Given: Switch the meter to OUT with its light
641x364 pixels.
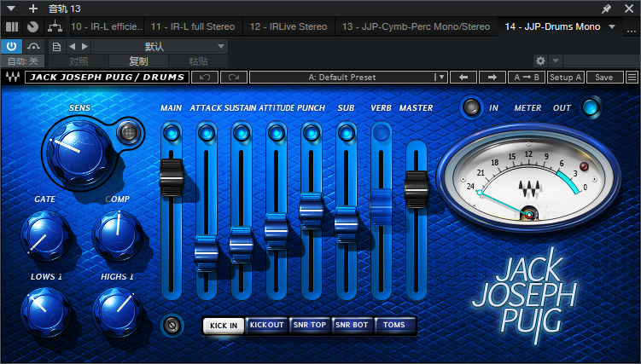Looking at the screenshot, I should [591, 107].
